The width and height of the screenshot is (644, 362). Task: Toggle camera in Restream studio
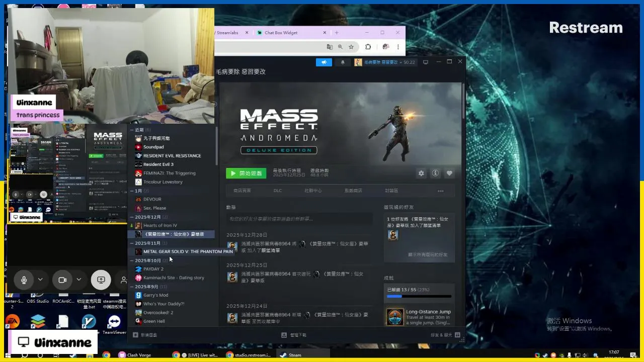(62, 280)
